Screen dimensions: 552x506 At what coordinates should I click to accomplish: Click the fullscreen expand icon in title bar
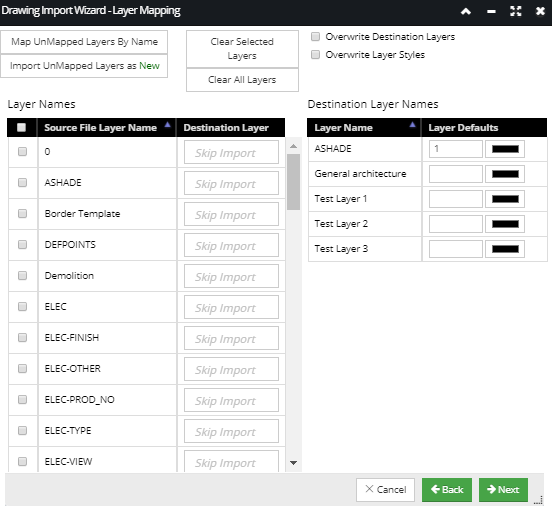tap(516, 11)
